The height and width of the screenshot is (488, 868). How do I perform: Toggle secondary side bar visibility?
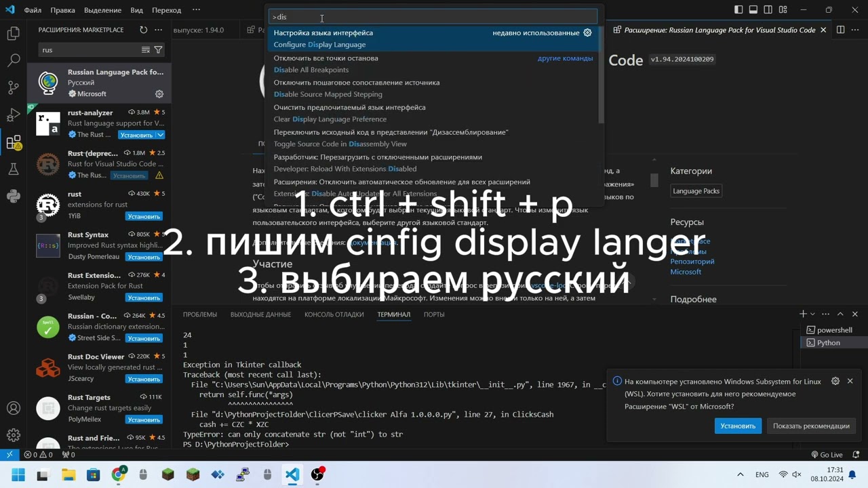(768, 10)
